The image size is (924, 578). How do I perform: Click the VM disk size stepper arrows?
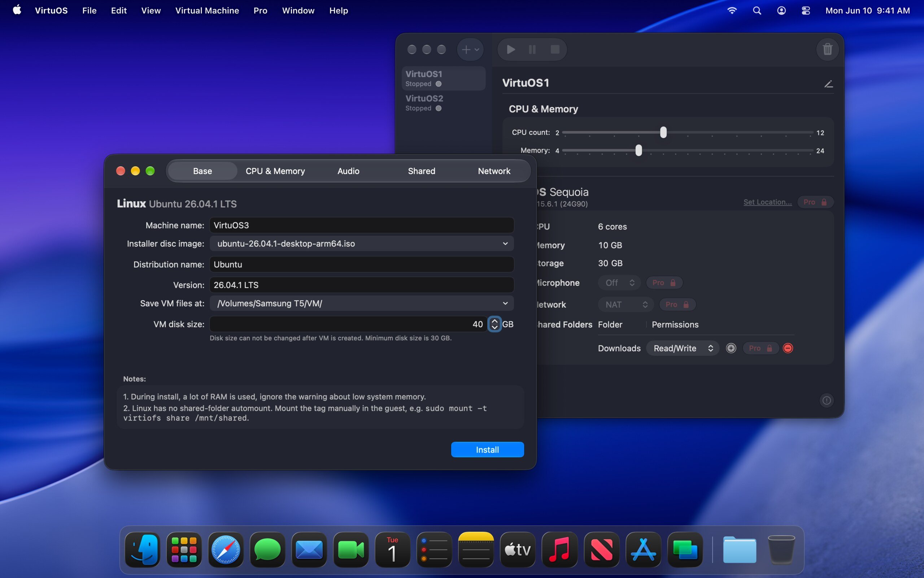(x=494, y=324)
